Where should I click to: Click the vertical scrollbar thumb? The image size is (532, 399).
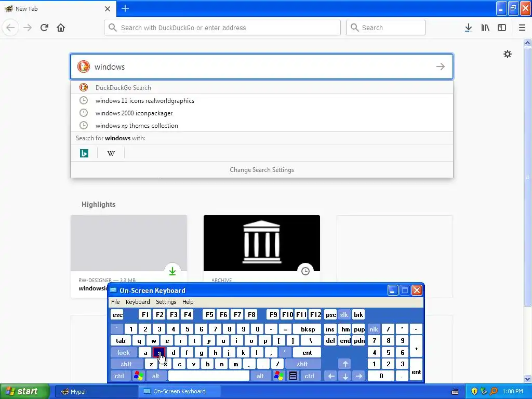(x=527, y=177)
